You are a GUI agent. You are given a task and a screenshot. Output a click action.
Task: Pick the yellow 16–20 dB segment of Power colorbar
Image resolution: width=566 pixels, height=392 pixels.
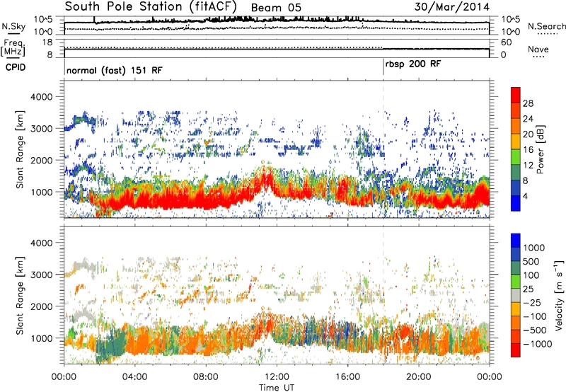[x=516, y=142]
